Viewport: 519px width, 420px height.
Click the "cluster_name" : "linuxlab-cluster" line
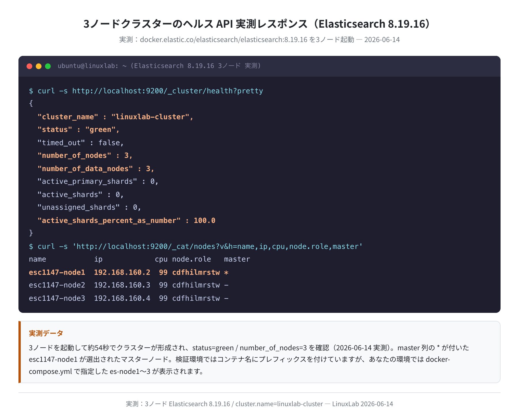coord(115,117)
